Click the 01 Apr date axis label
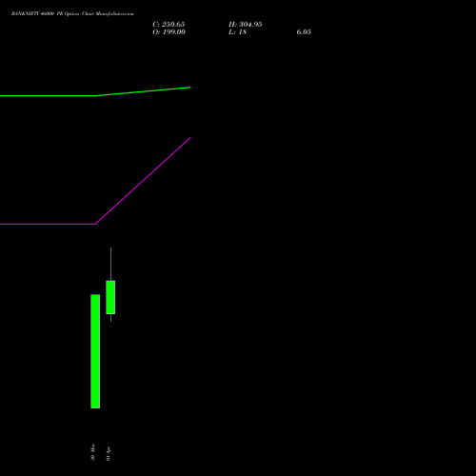This screenshot has width=476, height=476. pyautogui.click(x=108, y=453)
